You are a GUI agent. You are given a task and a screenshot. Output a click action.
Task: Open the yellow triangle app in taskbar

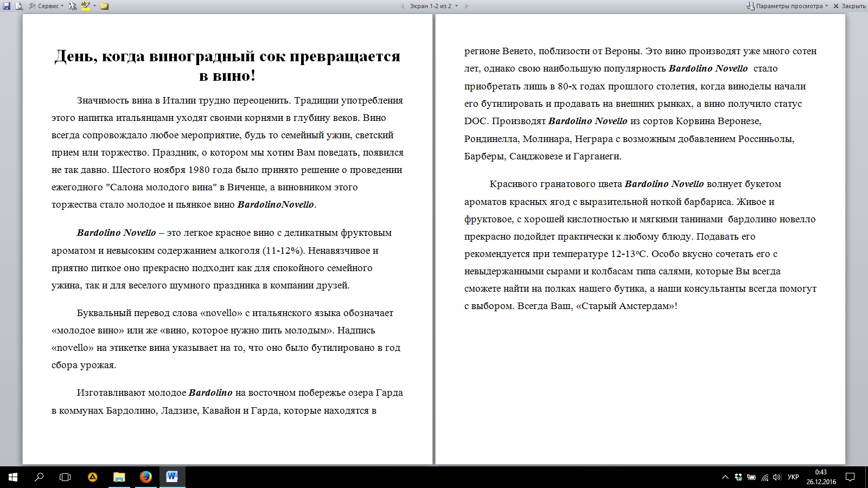93,477
